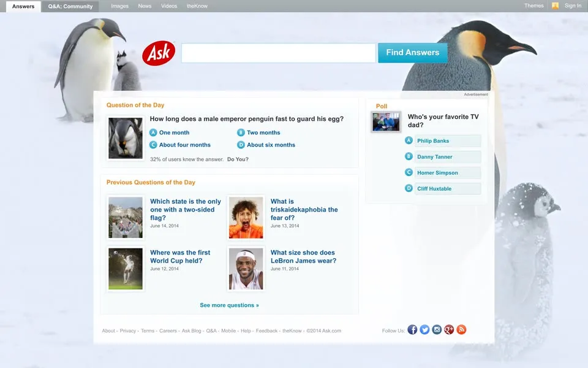Open the RSS feed icon
The width and height of the screenshot is (588, 368).
click(x=461, y=330)
